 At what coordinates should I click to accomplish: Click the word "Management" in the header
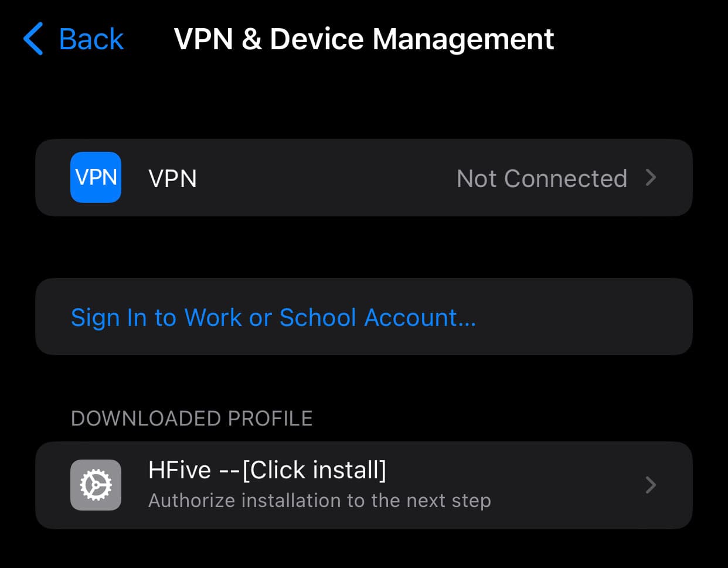coord(463,39)
